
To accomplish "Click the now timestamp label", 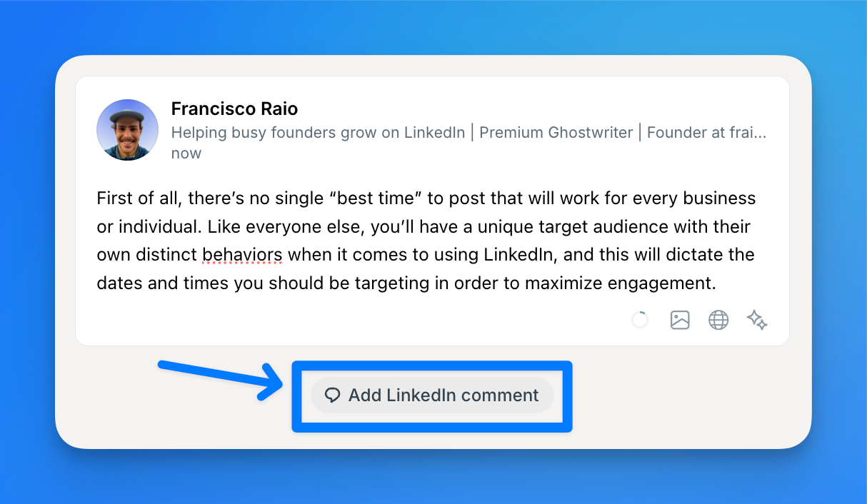I will [186, 153].
